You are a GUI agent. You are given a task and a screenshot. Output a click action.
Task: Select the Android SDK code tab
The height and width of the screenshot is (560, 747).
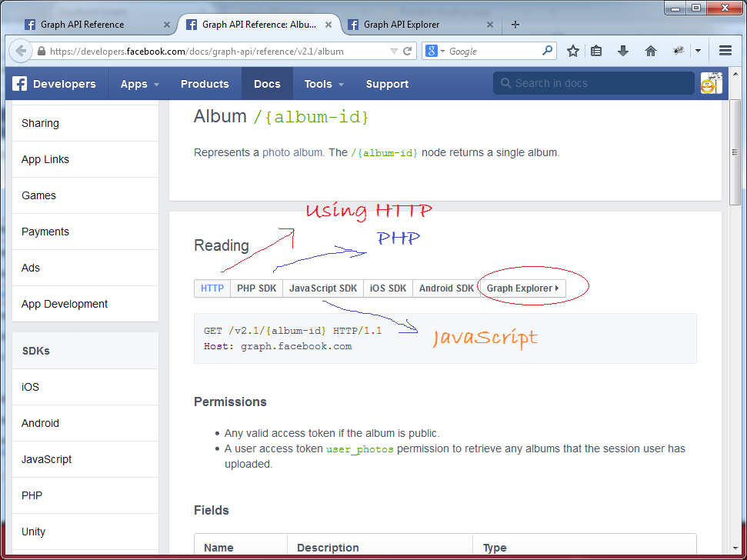tap(446, 288)
